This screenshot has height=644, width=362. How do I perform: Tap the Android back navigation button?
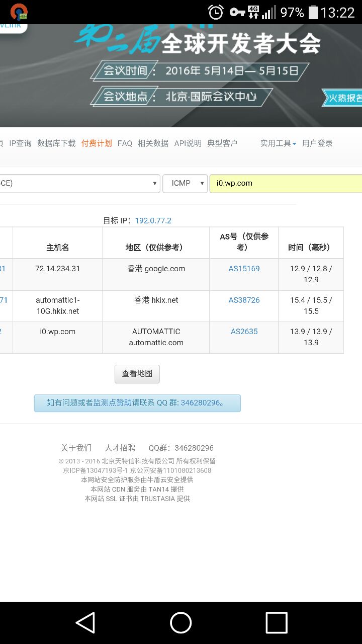[x=85, y=623]
